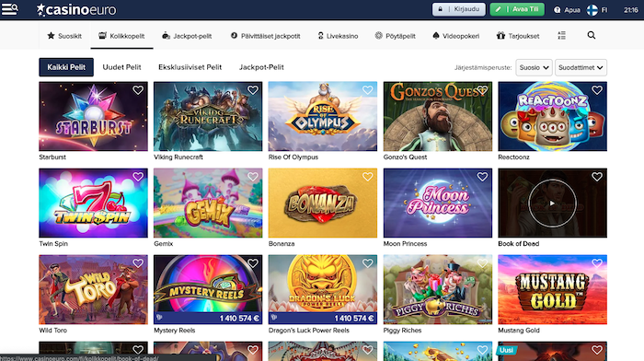Open the Pöytäpelit tab
This screenshot has height=361, width=644.
tap(395, 36)
